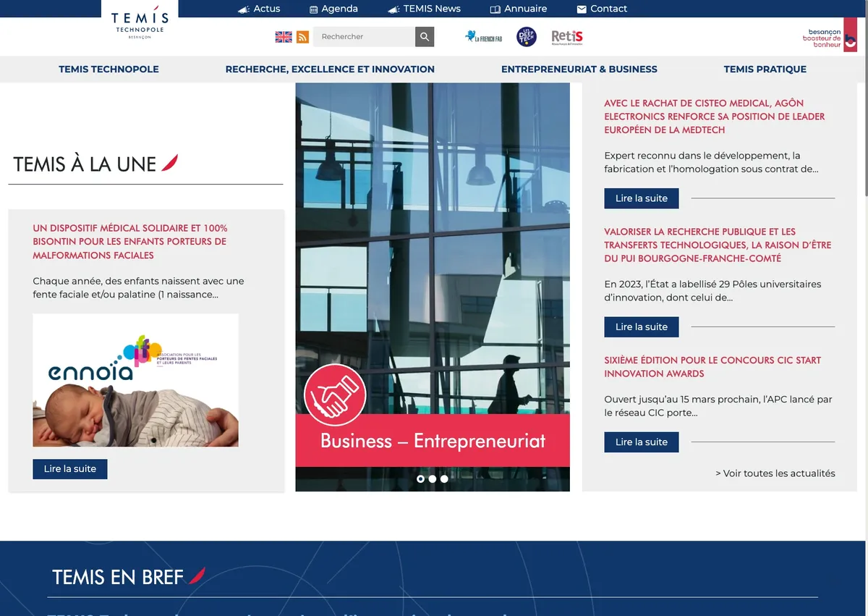
Task: Go to Actus page
Action: [x=267, y=9]
